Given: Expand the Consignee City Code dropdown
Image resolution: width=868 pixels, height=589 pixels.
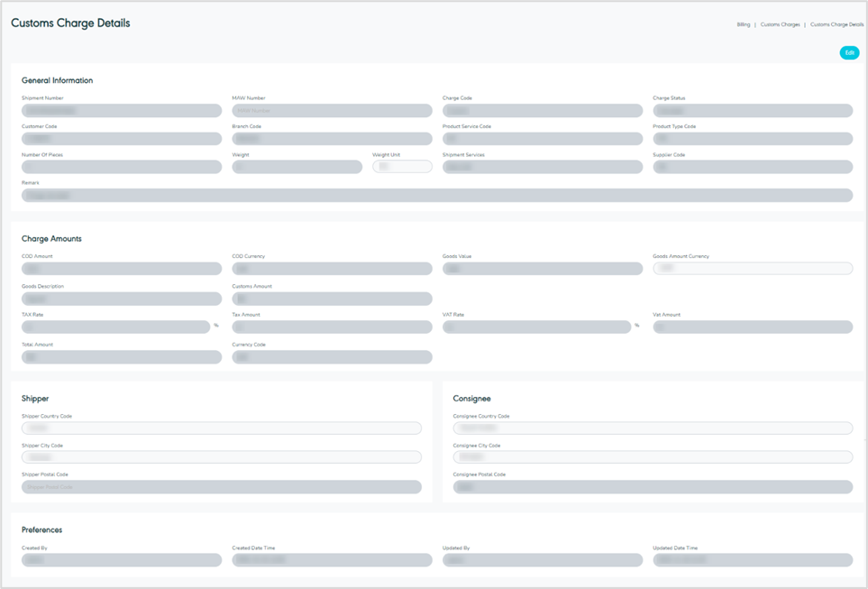Looking at the screenshot, I should coord(653,457).
